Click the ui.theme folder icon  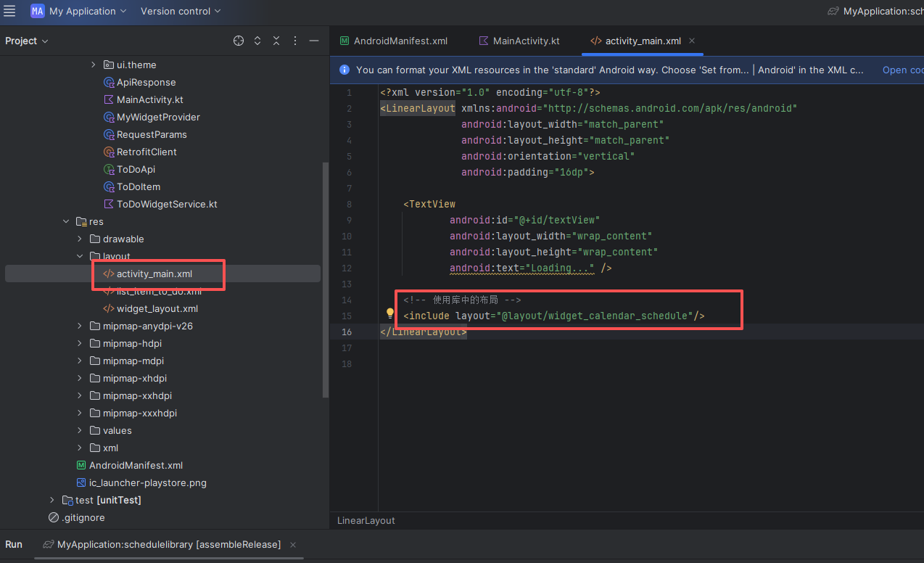pyautogui.click(x=109, y=65)
